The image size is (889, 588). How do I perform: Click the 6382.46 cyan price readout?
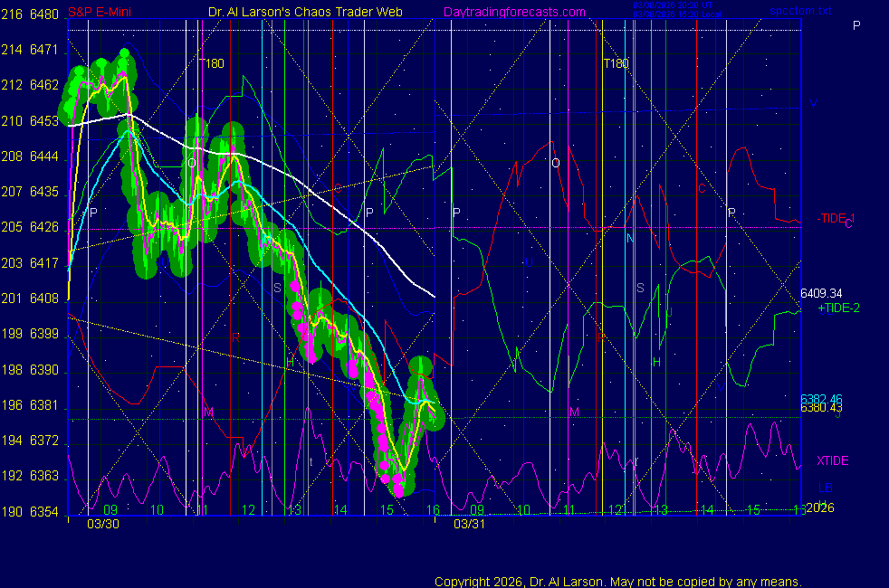click(x=821, y=398)
